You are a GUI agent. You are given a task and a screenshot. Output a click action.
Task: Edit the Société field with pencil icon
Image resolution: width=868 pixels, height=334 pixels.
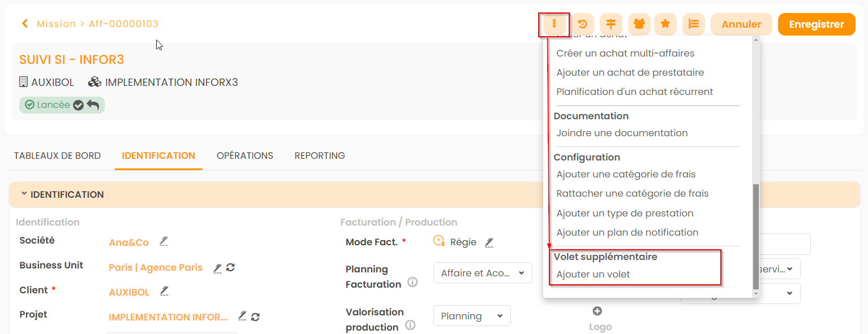coord(164,241)
